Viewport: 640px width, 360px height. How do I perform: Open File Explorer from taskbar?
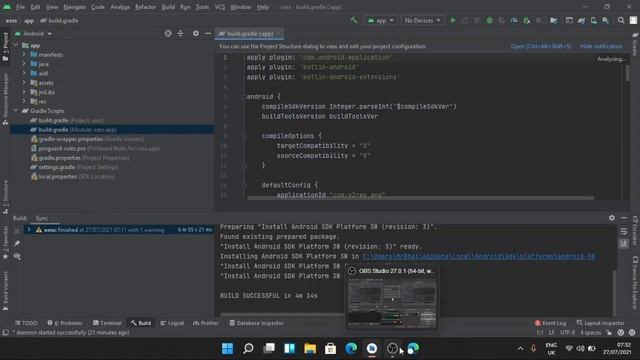(310, 349)
